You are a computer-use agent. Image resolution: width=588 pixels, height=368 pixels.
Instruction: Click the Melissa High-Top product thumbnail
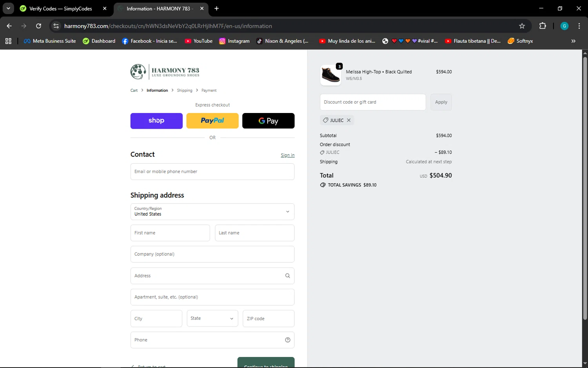click(330, 75)
